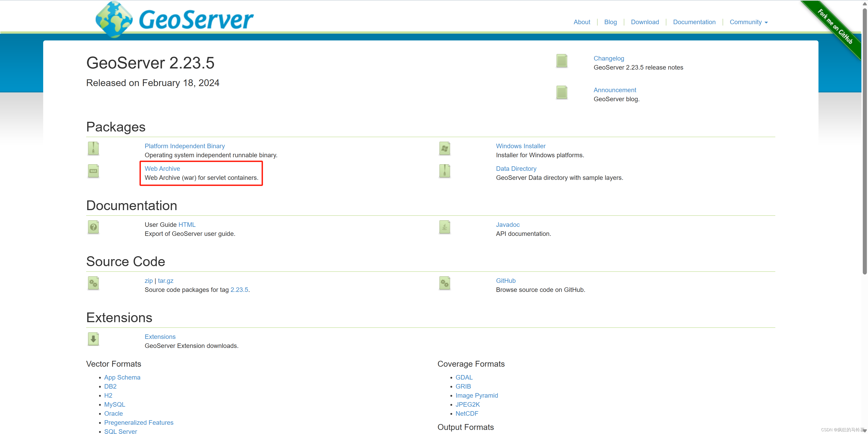The width and height of the screenshot is (868, 434).
Task: Click the Platform Independent Binary zip icon
Action: coord(93,148)
